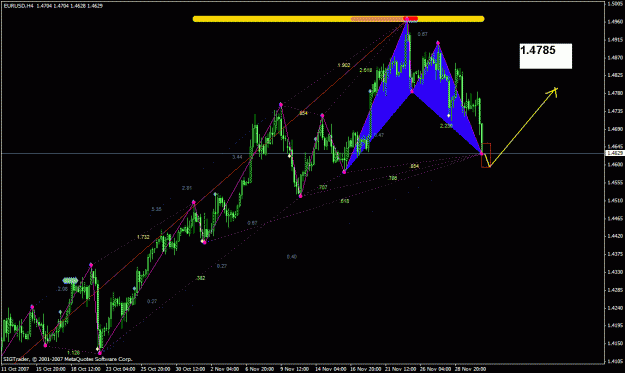Screen dimensions: 625x373
Task: Click the 9 Nov 12:00 date label
Action: [x=295, y=369]
